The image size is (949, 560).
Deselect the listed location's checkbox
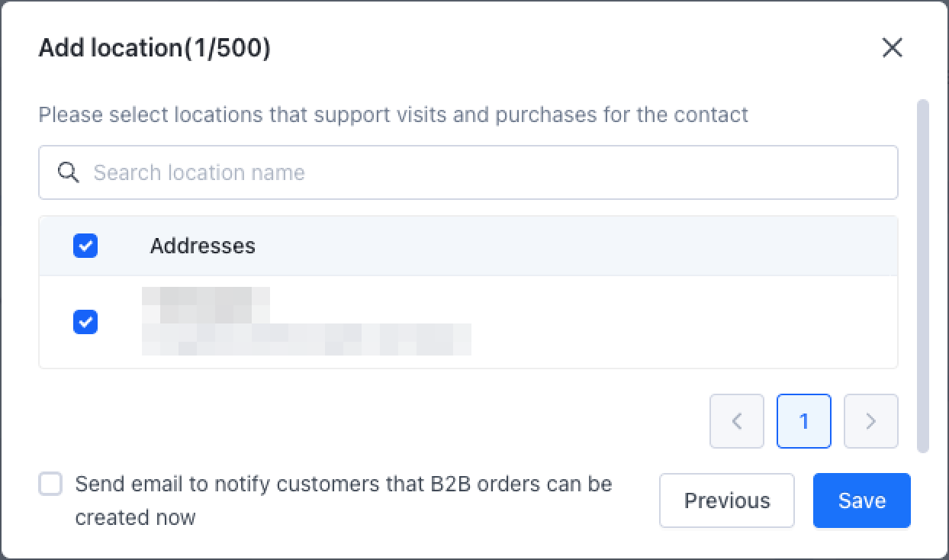85,322
